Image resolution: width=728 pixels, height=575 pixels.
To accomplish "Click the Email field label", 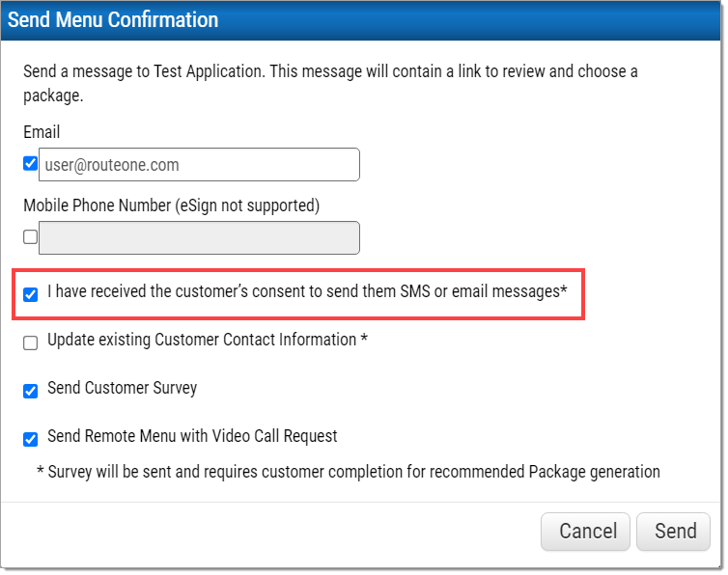I will pos(42,132).
